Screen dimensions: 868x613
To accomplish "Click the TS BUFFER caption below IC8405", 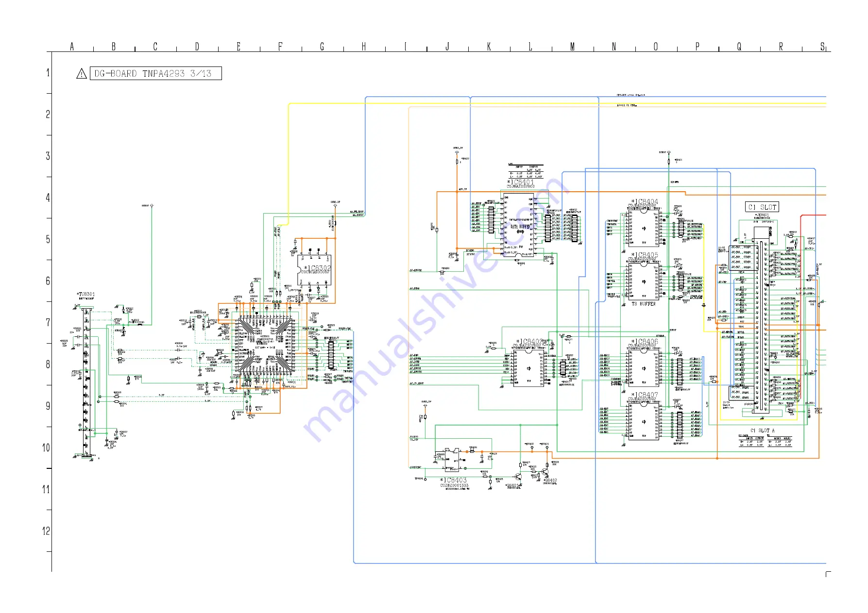I will pos(644,304).
